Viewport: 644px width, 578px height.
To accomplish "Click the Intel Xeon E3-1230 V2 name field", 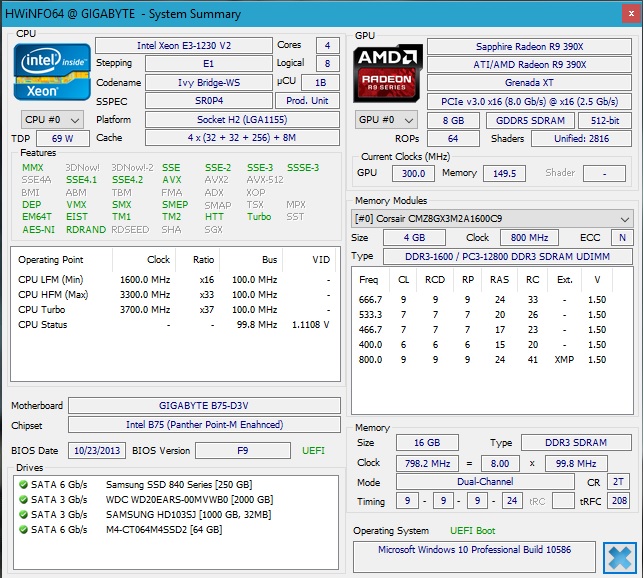I will click(x=184, y=45).
